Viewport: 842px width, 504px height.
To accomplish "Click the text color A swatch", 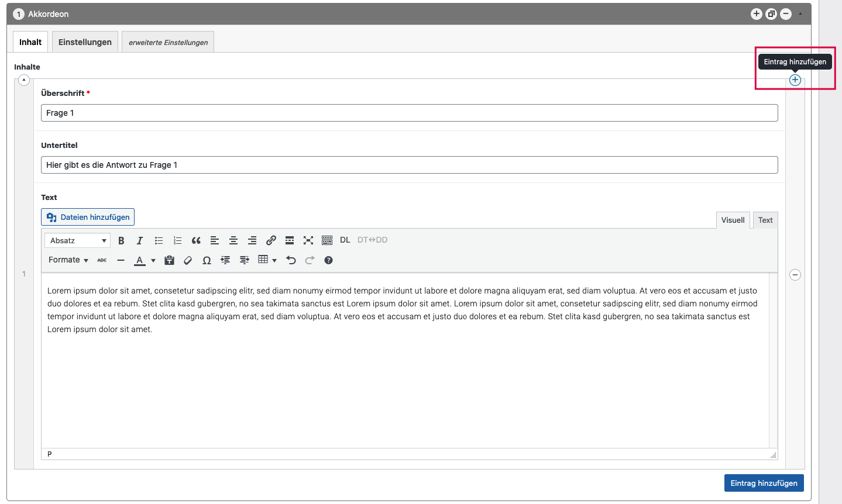I will click(140, 261).
